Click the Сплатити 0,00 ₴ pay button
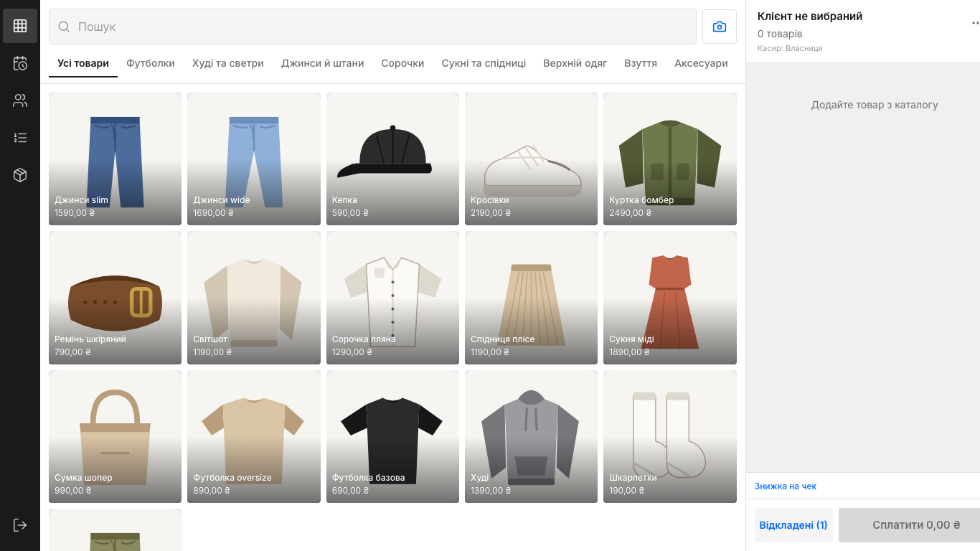This screenshot has width=980, height=551. click(910, 525)
